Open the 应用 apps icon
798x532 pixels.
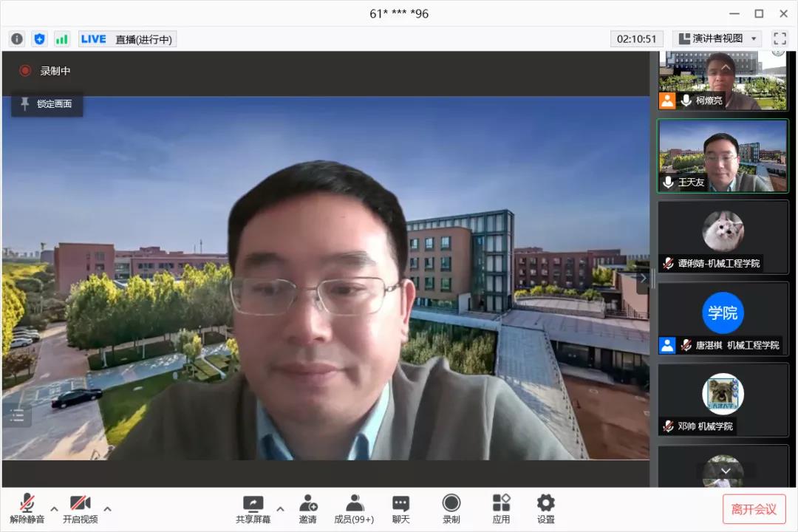501,508
